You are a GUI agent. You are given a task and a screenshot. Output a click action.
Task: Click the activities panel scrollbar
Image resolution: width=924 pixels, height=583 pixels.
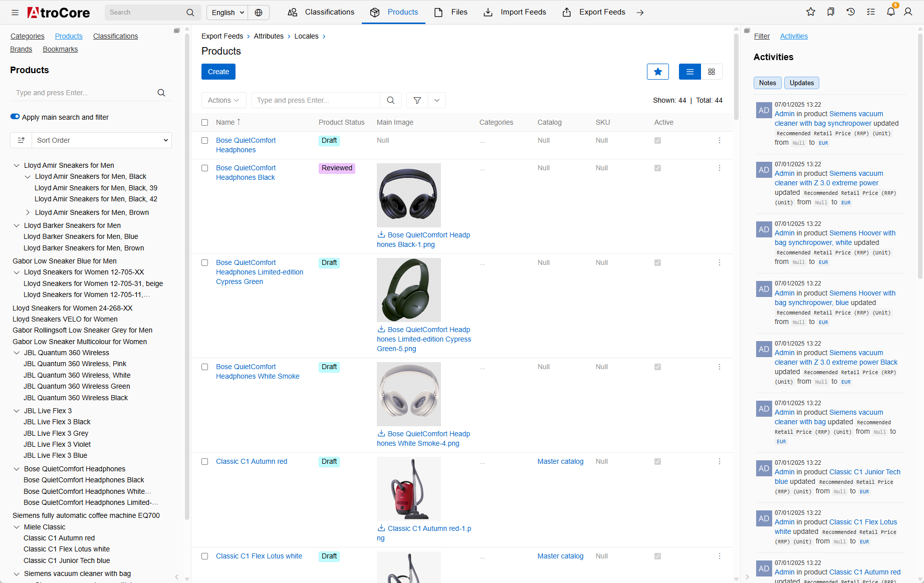[920, 155]
